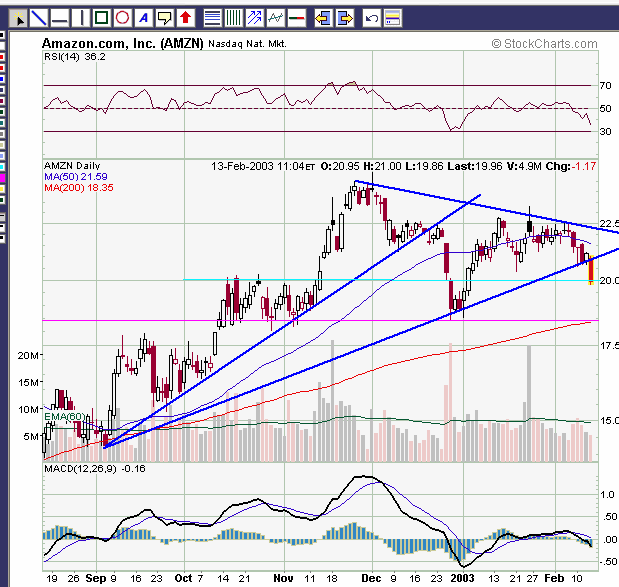Click the bring forward right-arrow icon
The width and height of the screenshot is (619, 587).
[345, 18]
